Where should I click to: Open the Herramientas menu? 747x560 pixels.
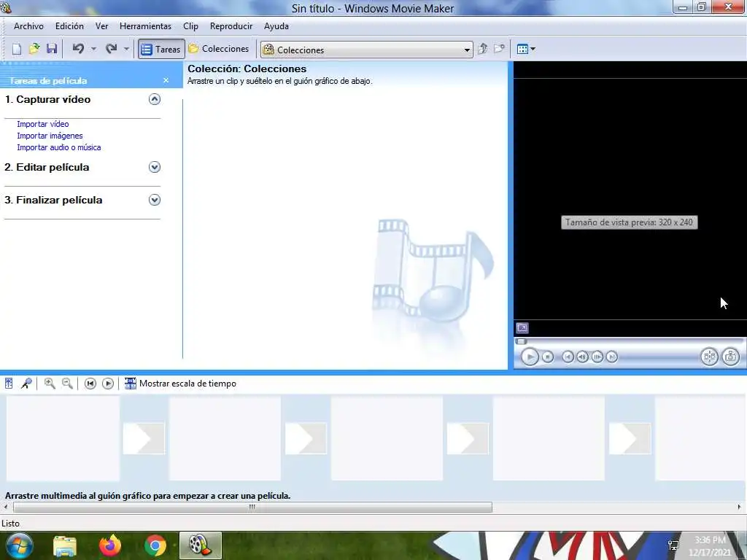pos(145,26)
